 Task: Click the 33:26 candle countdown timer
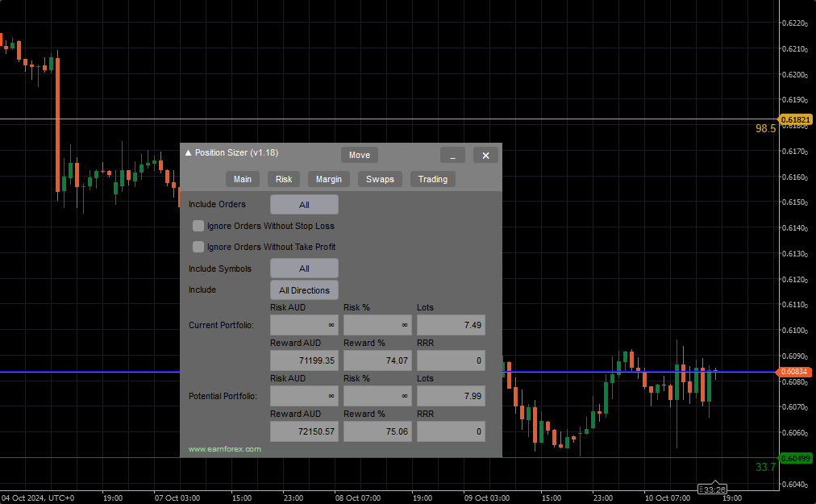click(x=714, y=489)
